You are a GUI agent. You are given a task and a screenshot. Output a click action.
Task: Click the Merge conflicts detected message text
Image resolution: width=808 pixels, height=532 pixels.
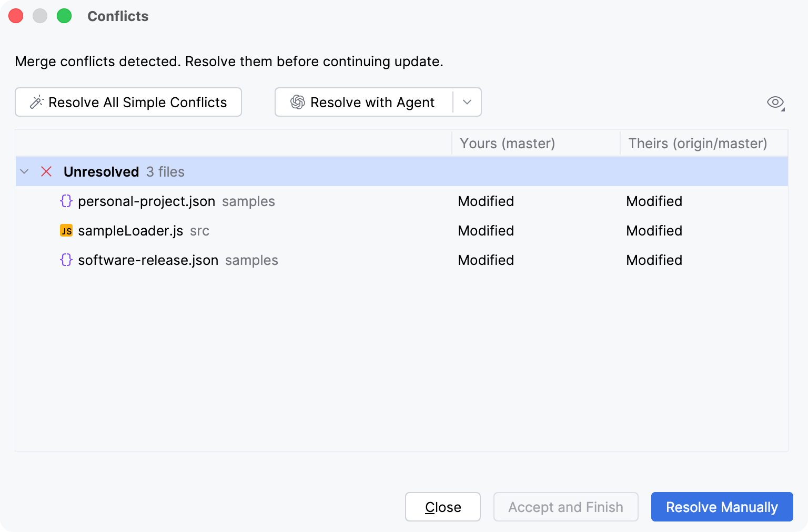pyautogui.click(x=229, y=62)
